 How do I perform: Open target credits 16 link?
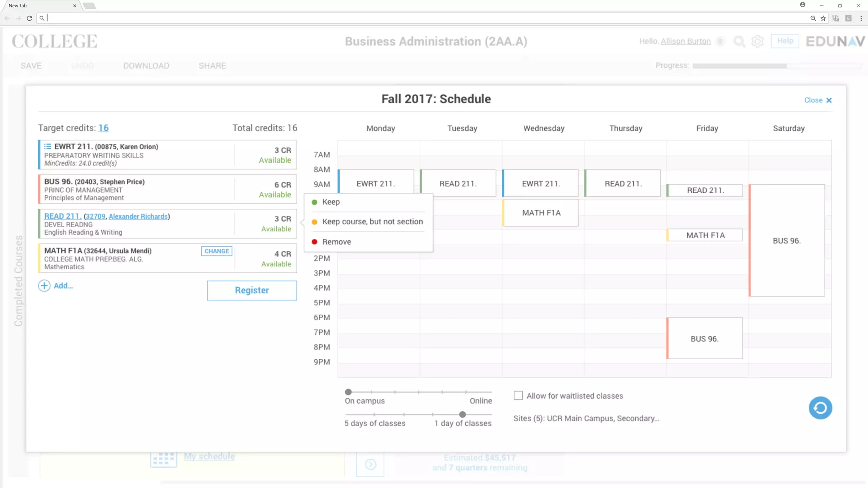(103, 128)
